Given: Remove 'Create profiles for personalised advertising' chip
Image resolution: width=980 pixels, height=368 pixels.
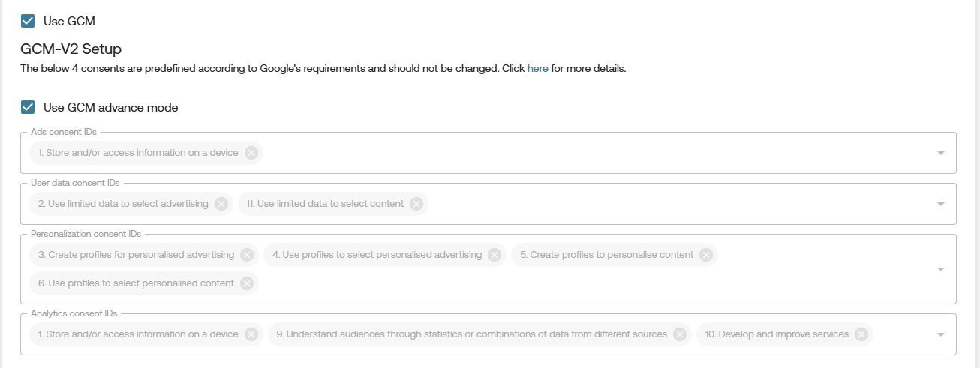Looking at the screenshot, I should click(x=247, y=255).
